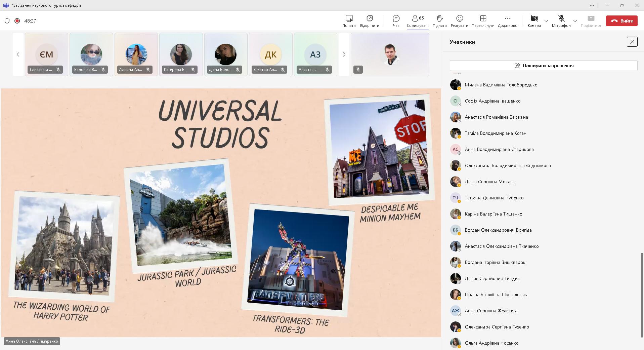Click muted mic icon on Дмитро tile
Screen dimensions: 644x350
(283, 70)
